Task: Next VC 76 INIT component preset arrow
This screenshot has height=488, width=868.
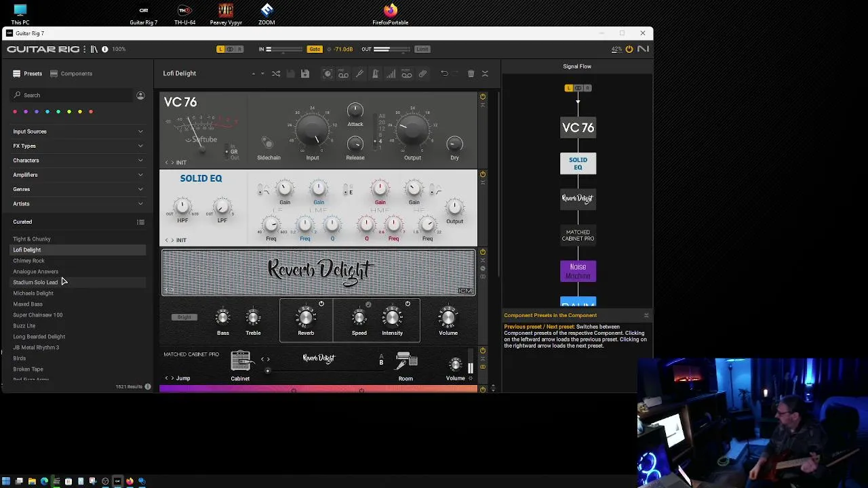Action: click(x=172, y=163)
